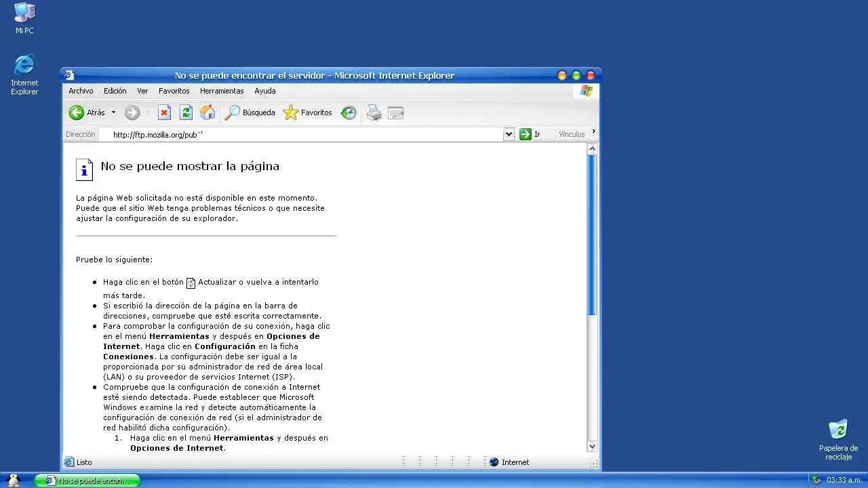Viewport: 868px width, 488px height.
Task: Open the History clock icon
Action: click(x=349, y=113)
